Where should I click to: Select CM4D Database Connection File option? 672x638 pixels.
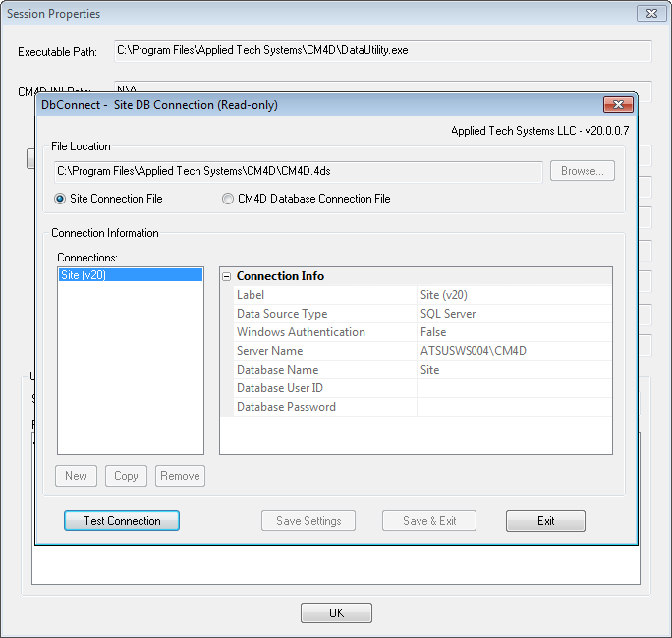(x=229, y=199)
